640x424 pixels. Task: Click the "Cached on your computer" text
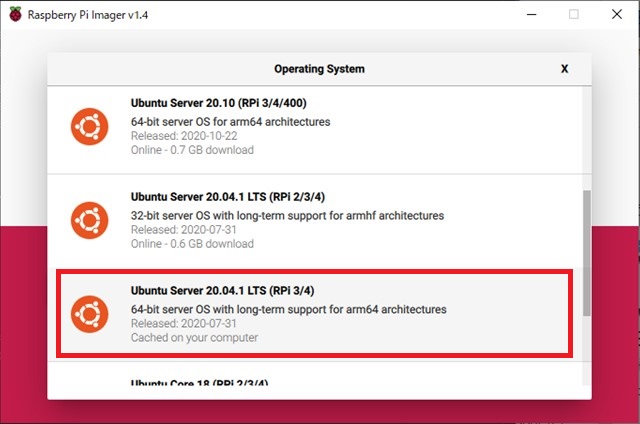point(194,337)
